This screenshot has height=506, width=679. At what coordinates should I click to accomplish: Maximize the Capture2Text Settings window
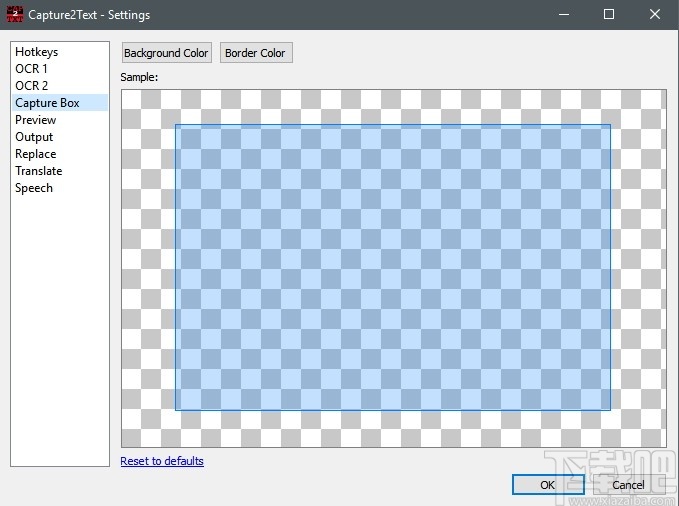point(609,14)
